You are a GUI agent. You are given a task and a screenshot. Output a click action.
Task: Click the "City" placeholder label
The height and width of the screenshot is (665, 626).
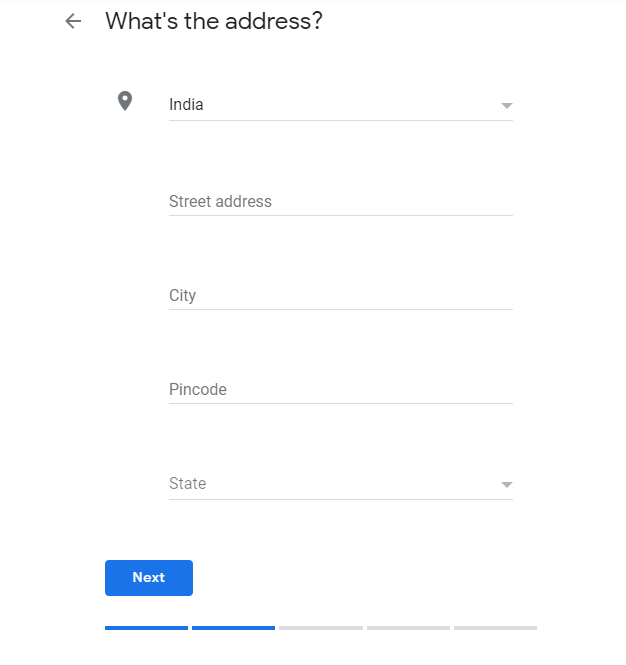point(182,296)
